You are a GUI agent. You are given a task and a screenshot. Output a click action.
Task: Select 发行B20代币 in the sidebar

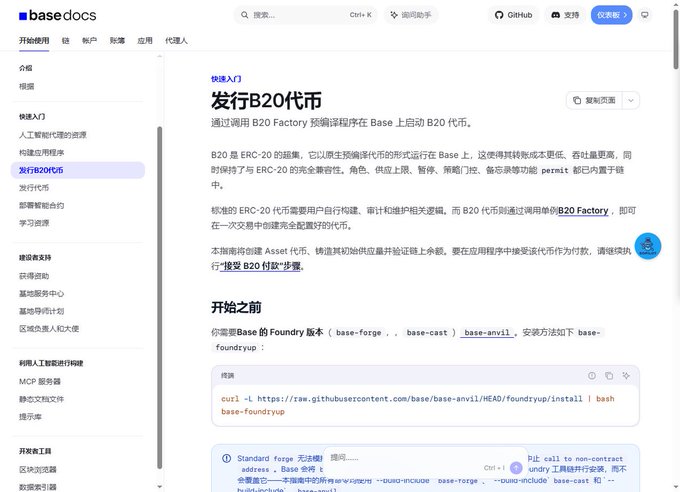(78, 170)
